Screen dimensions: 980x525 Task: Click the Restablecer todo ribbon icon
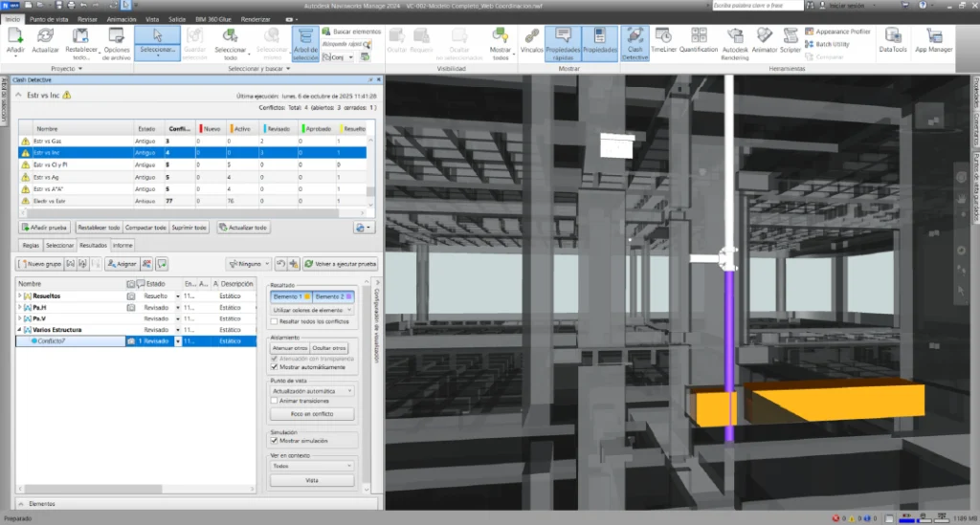[81, 37]
